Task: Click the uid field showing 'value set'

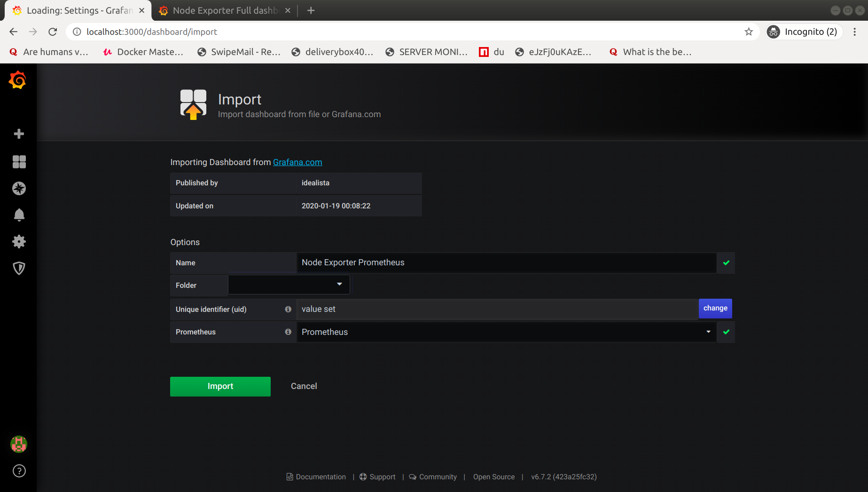Action: click(x=497, y=309)
